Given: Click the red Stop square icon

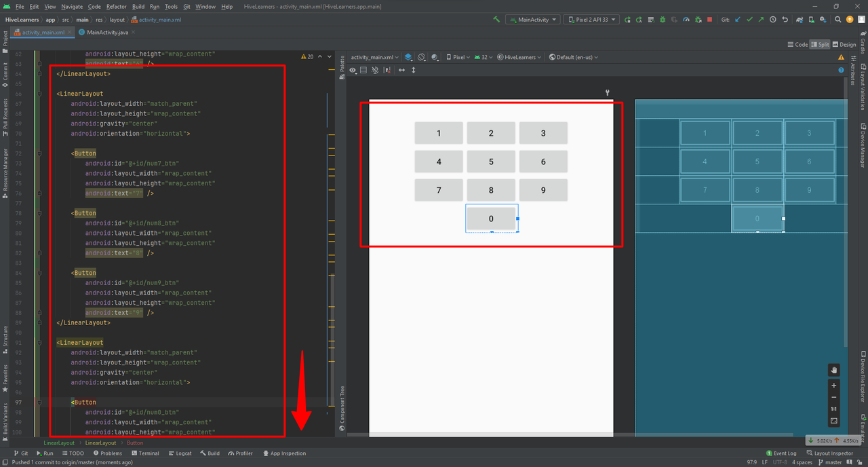Looking at the screenshot, I should click(709, 20).
